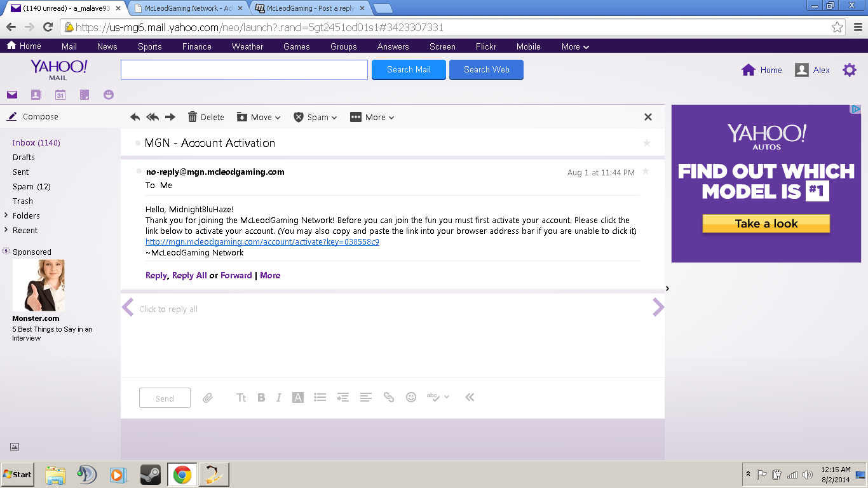The height and width of the screenshot is (488, 868).
Task: Collapse the formatting toolbar with double chevron
Action: (x=470, y=398)
